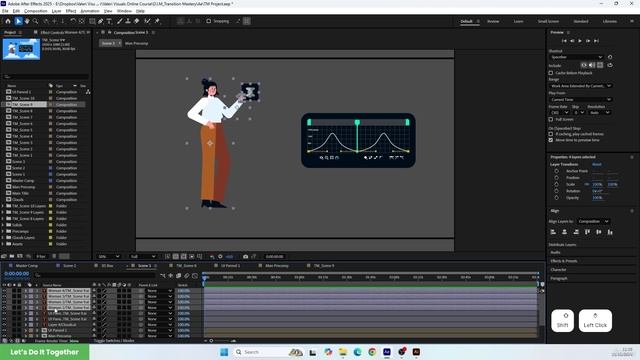This screenshot has height=360, width=640.
Task: Open the Composition menu
Action: [36, 11]
